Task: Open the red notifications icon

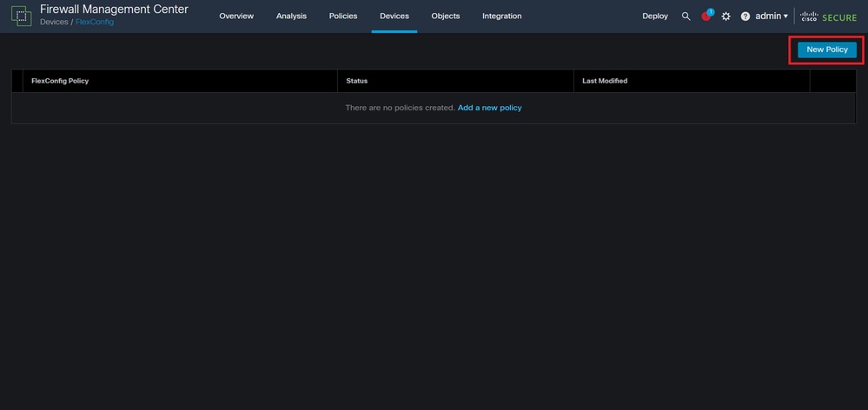Action: (706, 16)
